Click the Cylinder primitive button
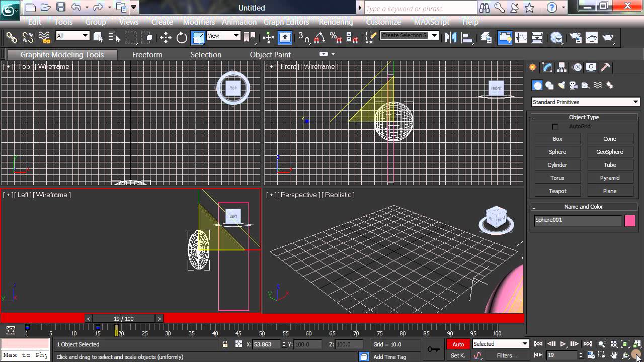Image resolution: width=644 pixels, height=362 pixels. (x=557, y=165)
